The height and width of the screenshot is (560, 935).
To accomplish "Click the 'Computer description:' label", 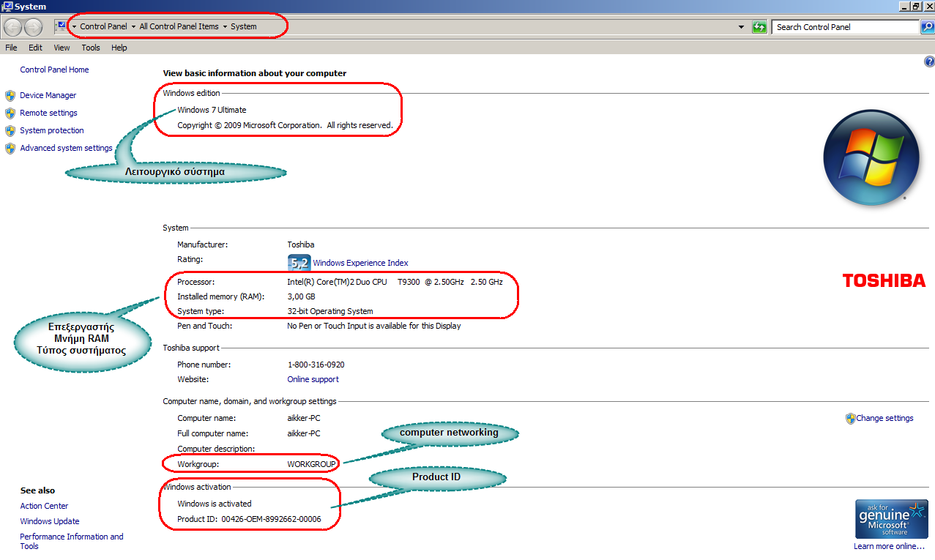I will coord(216,449).
